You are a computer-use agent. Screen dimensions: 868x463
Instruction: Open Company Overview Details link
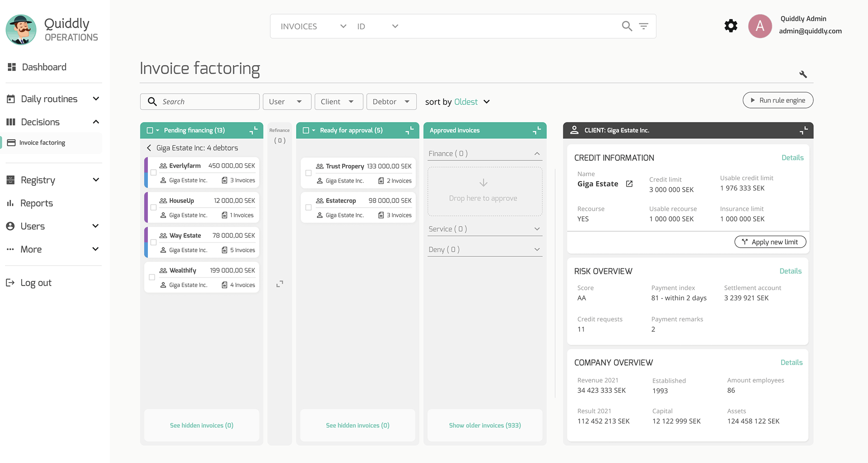pos(791,362)
